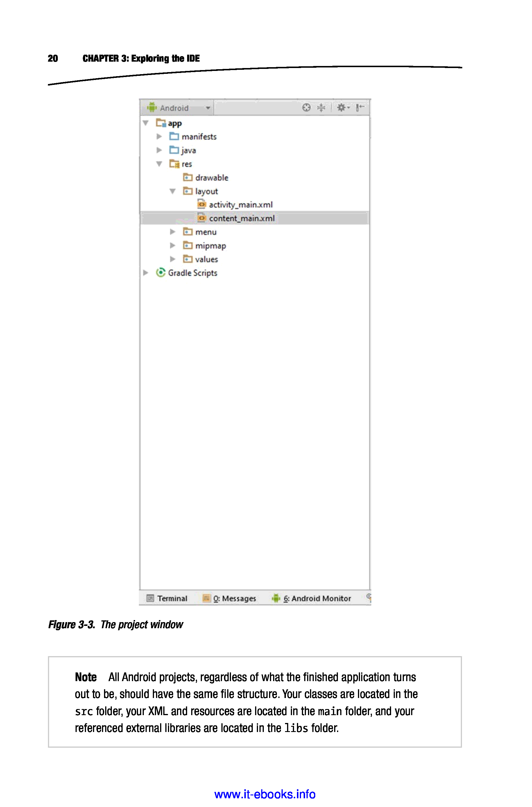Image resolution: width=532 pixels, height=807 pixels.
Task: Expand the java folder arrow
Action: coord(159,150)
